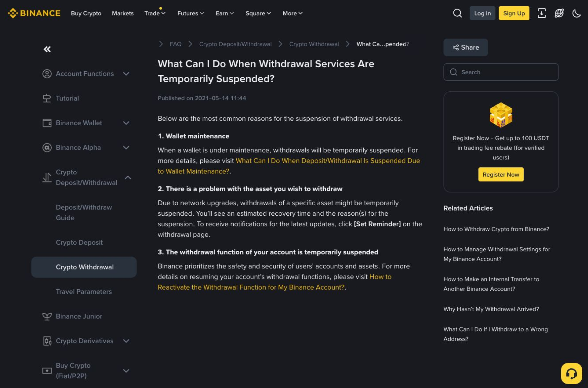
Task: Click the Binance Wallet icon
Action: coord(47,123)
